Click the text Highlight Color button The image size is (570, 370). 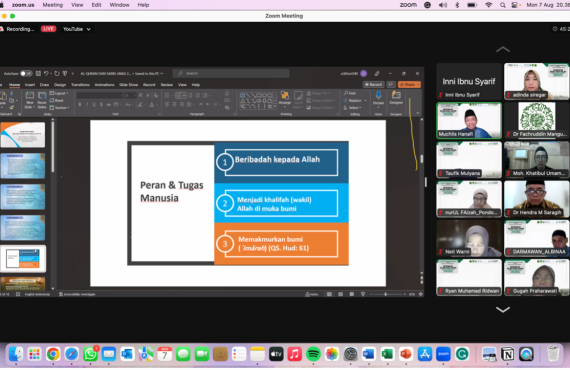coord(141,105)
